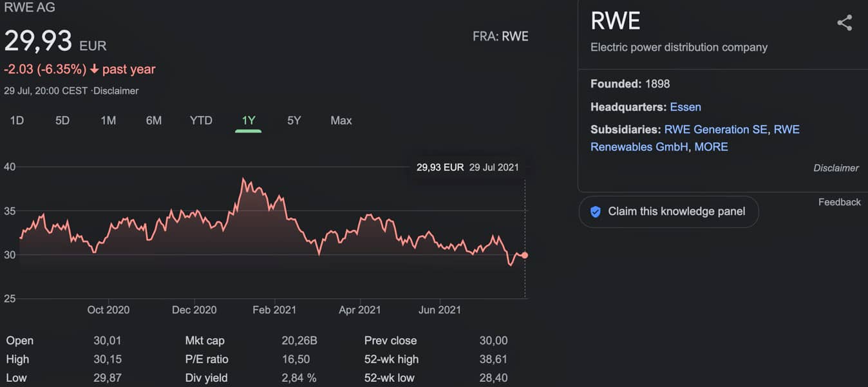The height and width of the screenshot is (387, 868).
Task: Select the 5D time range tab
Action: (62, 120)
